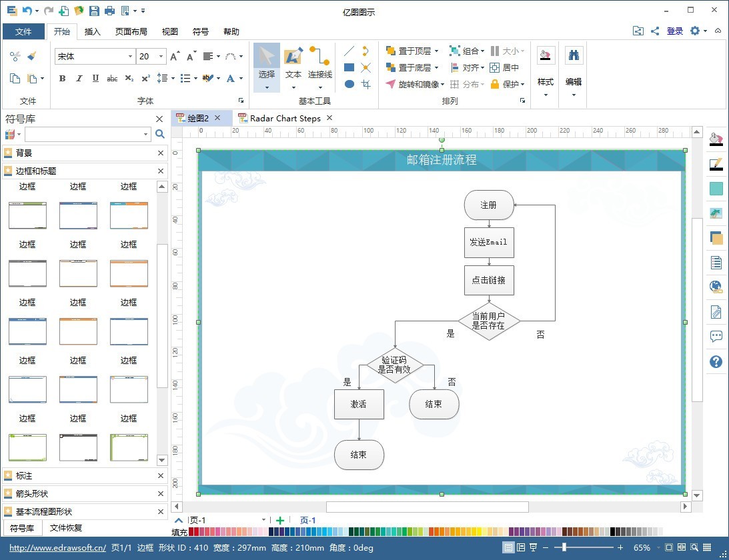The image size is (729, 560).
Task: Open the font size 20 dropdown
Action: (161, 56)
